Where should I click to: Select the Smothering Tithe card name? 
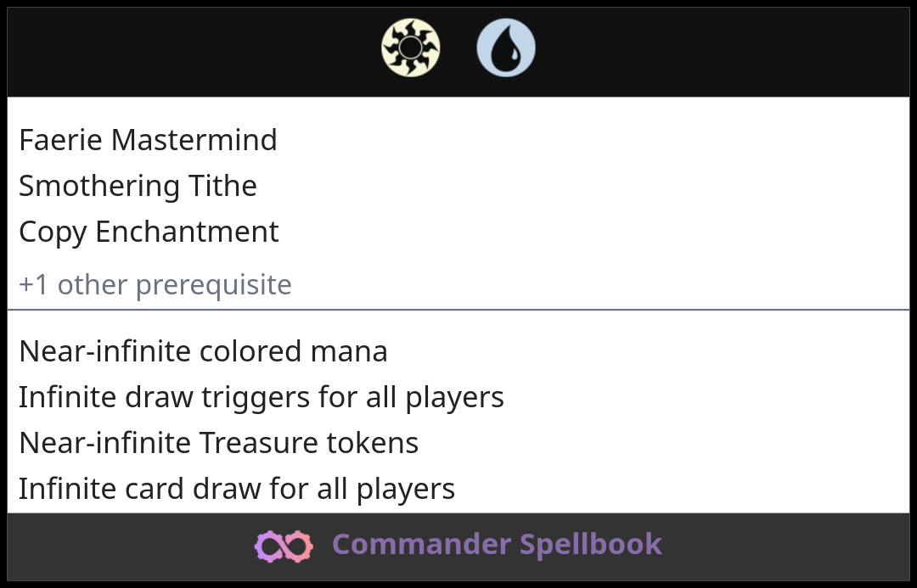tap(138, 186)
